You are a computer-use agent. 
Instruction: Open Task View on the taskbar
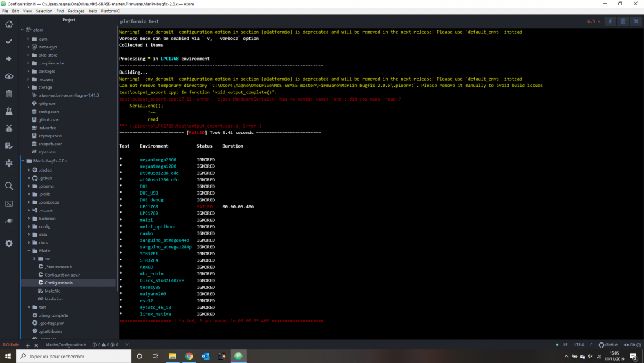point(155,357)
